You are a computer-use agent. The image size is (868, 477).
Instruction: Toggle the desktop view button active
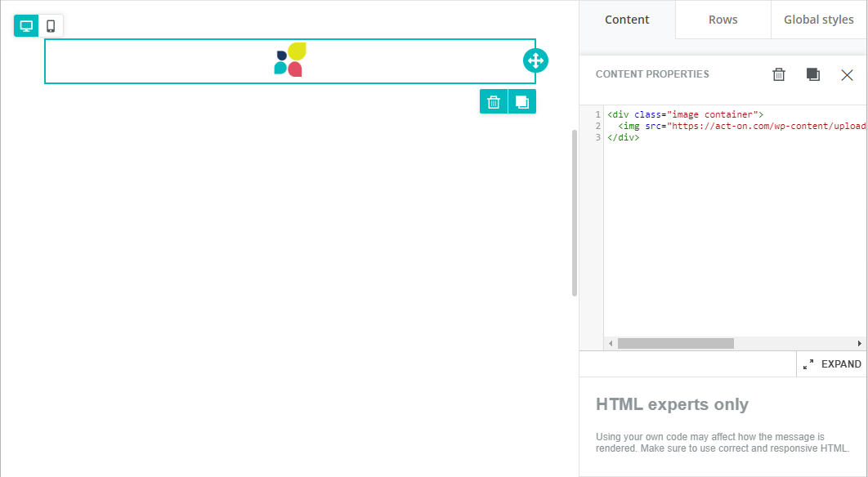[x=25, y=25]
